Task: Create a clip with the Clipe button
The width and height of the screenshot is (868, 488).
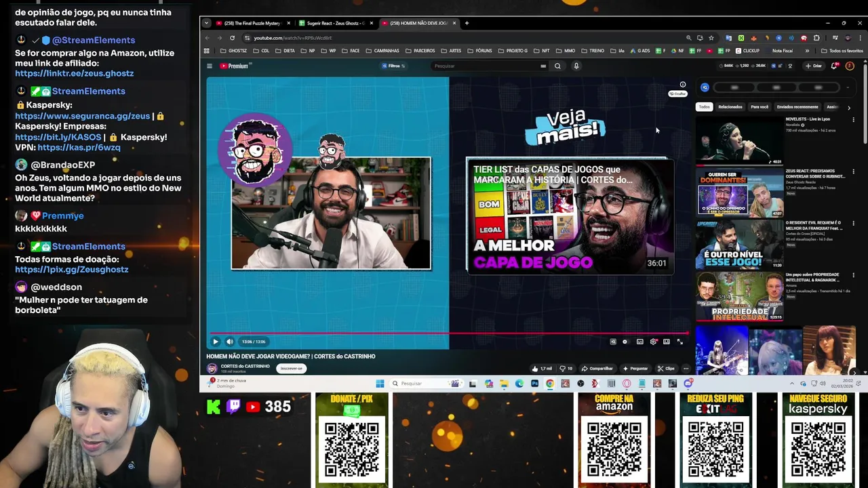Action: 667,369
